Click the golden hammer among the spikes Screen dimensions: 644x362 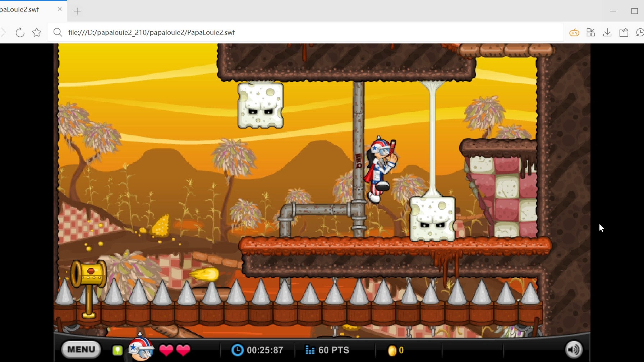click(89, 289)
